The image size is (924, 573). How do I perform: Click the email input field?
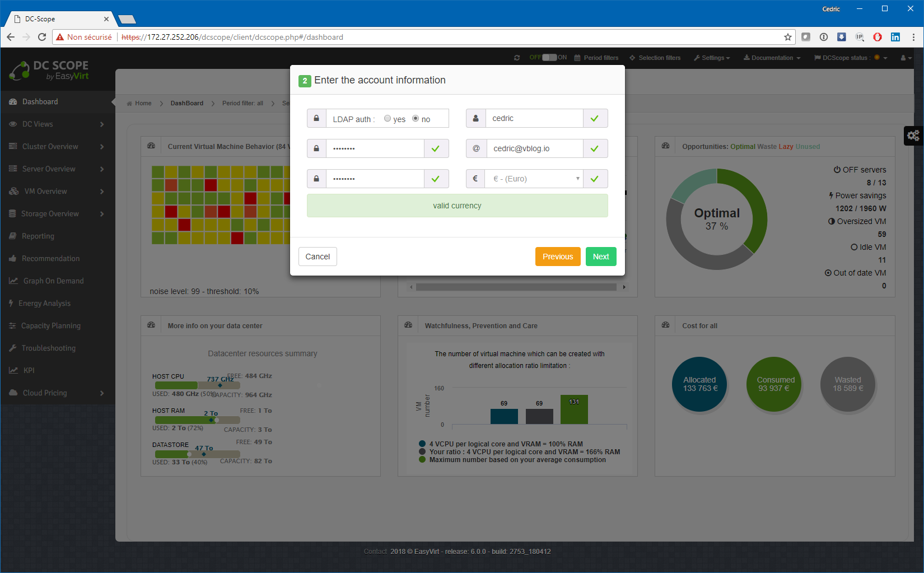534,148
